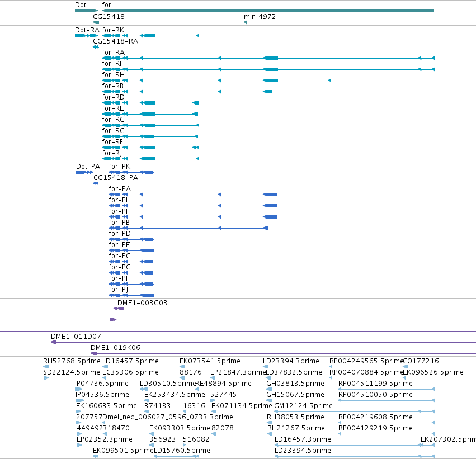Image resolution: width=476 pixels, height=459 pixels.
Task: Select the for-RK transcript label
Action: click(113, 30)
